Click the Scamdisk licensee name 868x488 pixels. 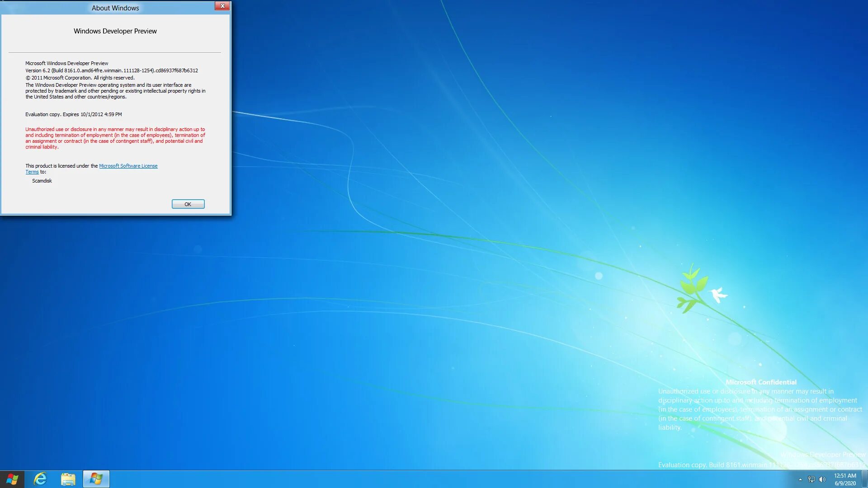[x=42, y=181]
